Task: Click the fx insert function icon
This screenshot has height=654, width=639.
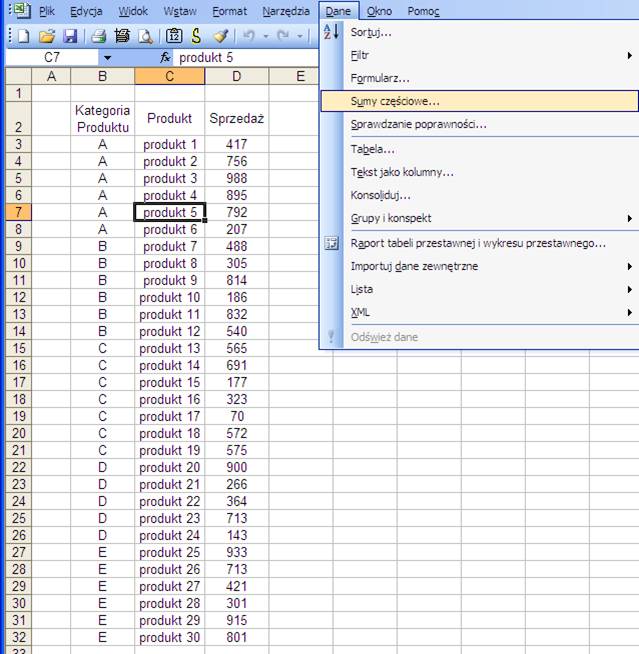Action: click(x=166, y=58)
